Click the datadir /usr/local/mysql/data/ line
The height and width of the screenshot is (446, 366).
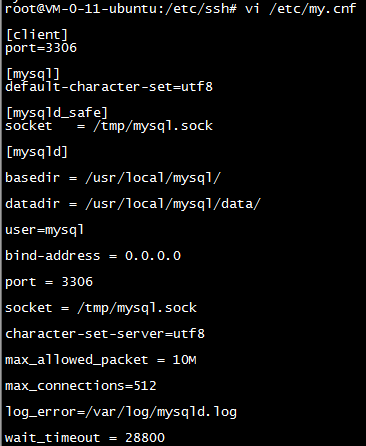click(133, 204)
